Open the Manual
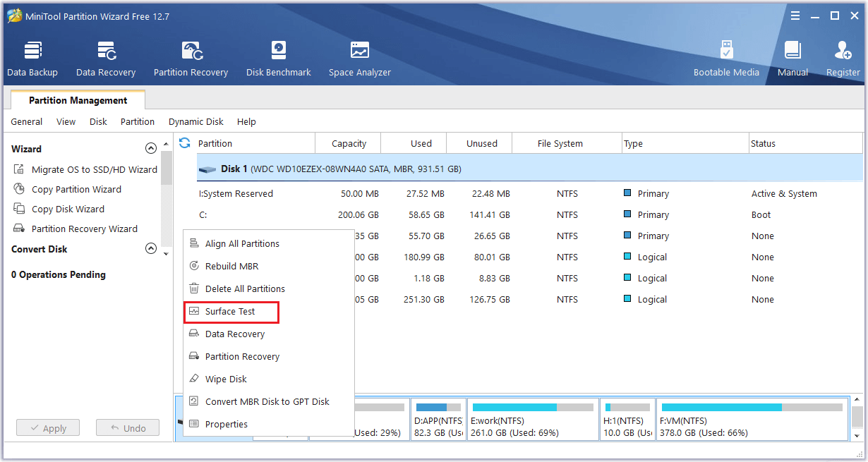Screen dimensions: 868x462 point(792,59)
